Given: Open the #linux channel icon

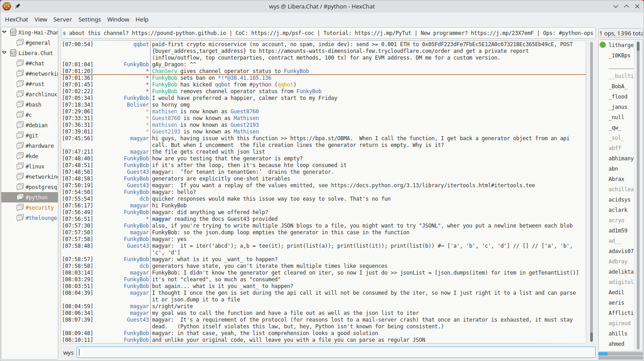Looking at the screenshot, I should [x=20, y=166].
